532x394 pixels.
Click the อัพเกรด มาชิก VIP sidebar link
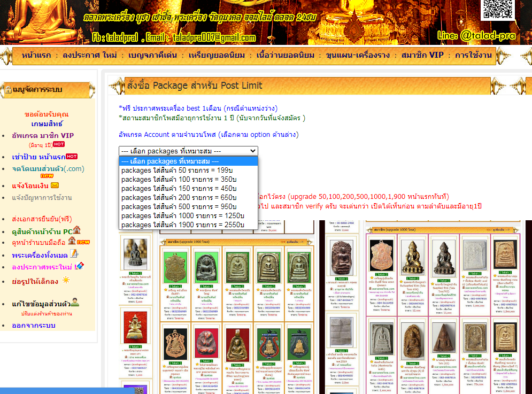[43, 135]
